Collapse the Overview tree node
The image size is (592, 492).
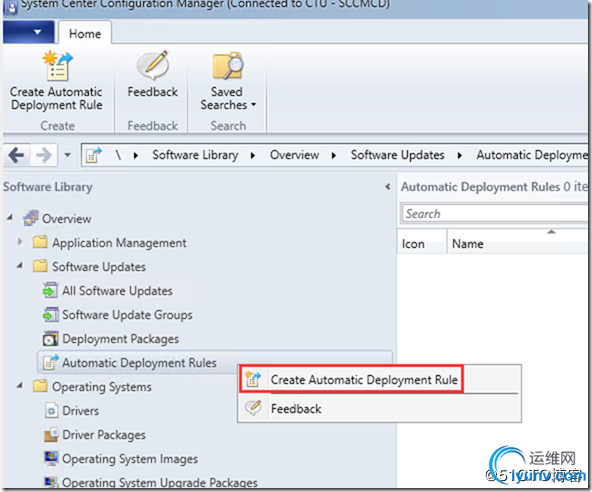[10, 217]
